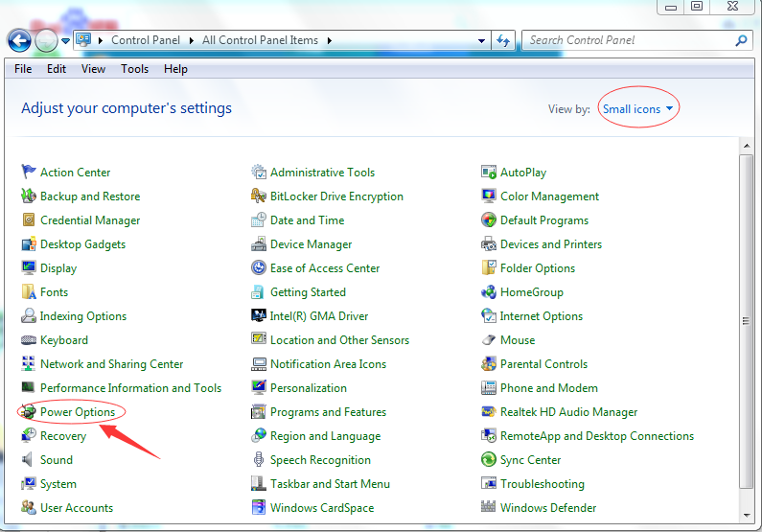
Task: Click the Devices and Printers icon
Action: click(x=489, y=243)
